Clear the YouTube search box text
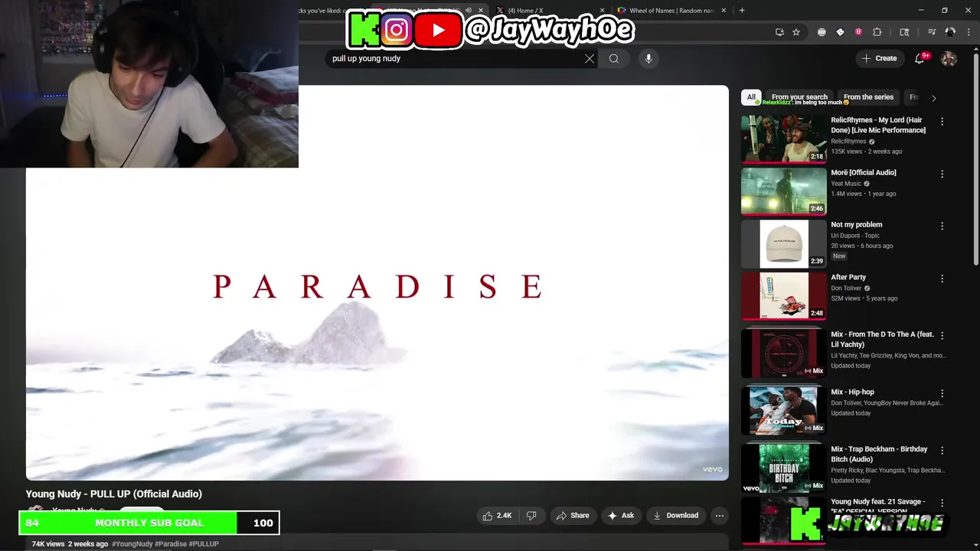The height and width of the screenshot is (551, 980). (x=590, y=58)
